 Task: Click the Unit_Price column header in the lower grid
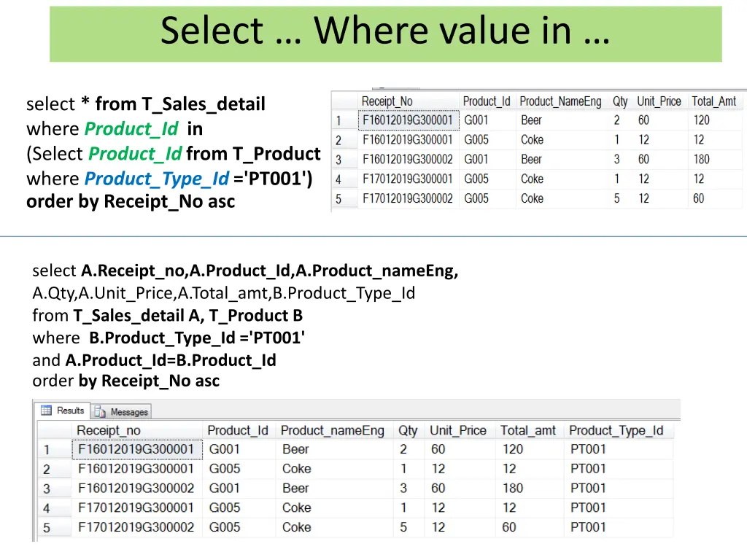pos(458,430)
